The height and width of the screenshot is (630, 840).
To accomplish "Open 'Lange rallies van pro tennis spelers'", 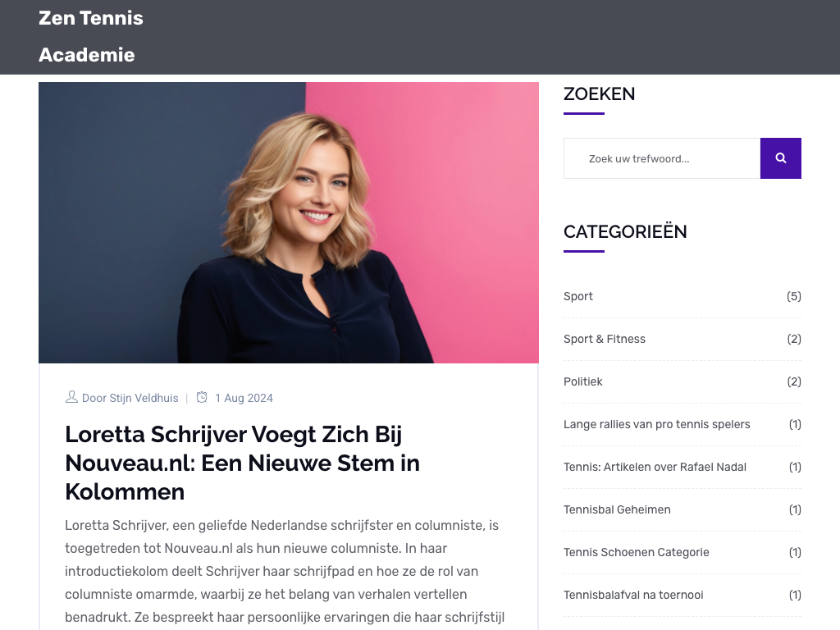I will coord(657,424).
